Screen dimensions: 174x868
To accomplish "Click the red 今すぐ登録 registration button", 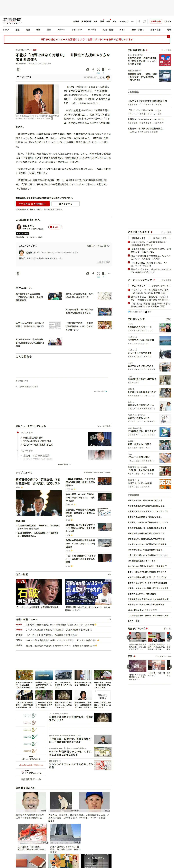I will (x=33, y=204).
